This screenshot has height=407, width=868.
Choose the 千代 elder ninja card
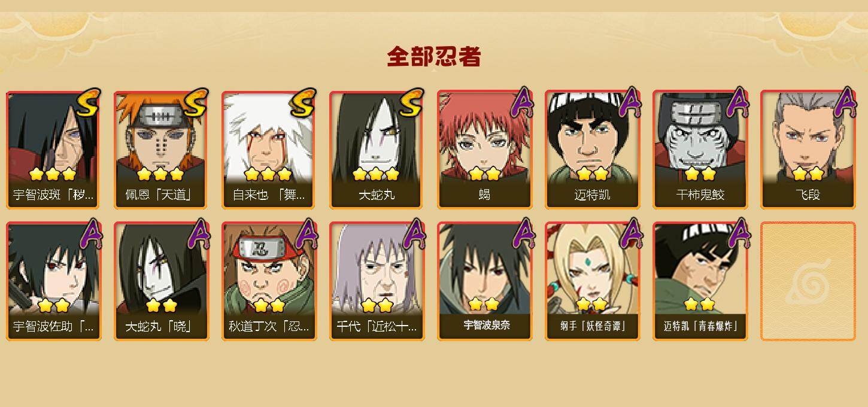377,281
